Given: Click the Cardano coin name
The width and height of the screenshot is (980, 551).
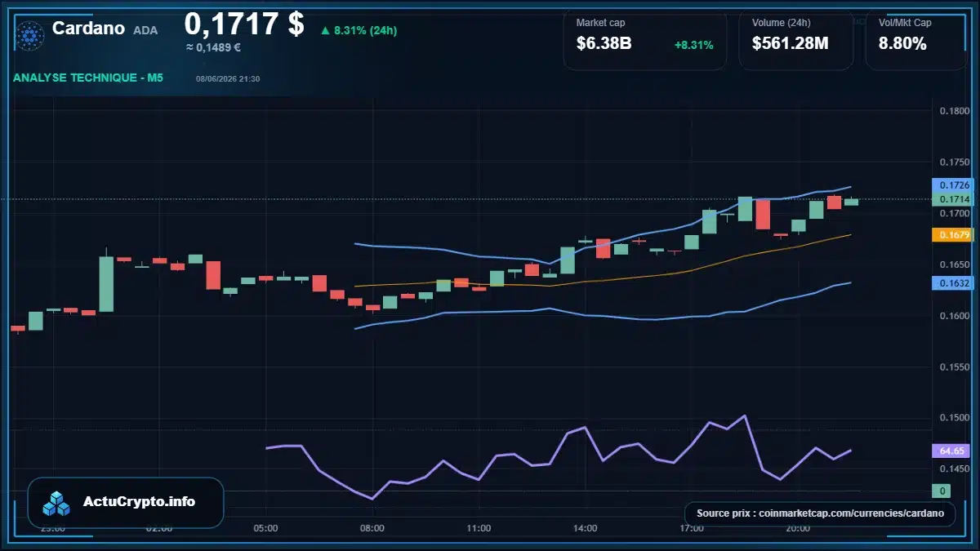Looking at the screenshot, I should coord(88,29).
